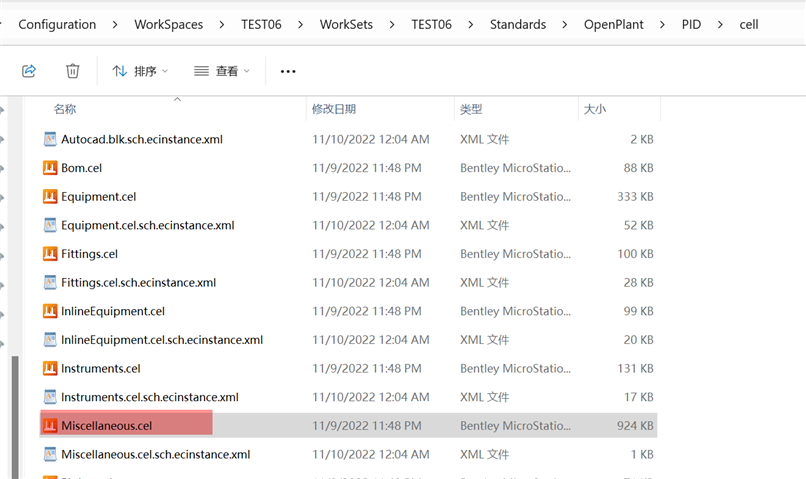Sort by Size (大小) column header

(595, 109)
